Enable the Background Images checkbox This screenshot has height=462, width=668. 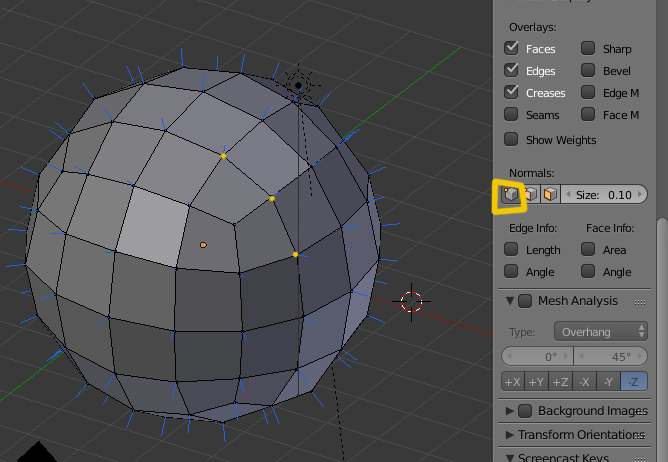[525, 411]
